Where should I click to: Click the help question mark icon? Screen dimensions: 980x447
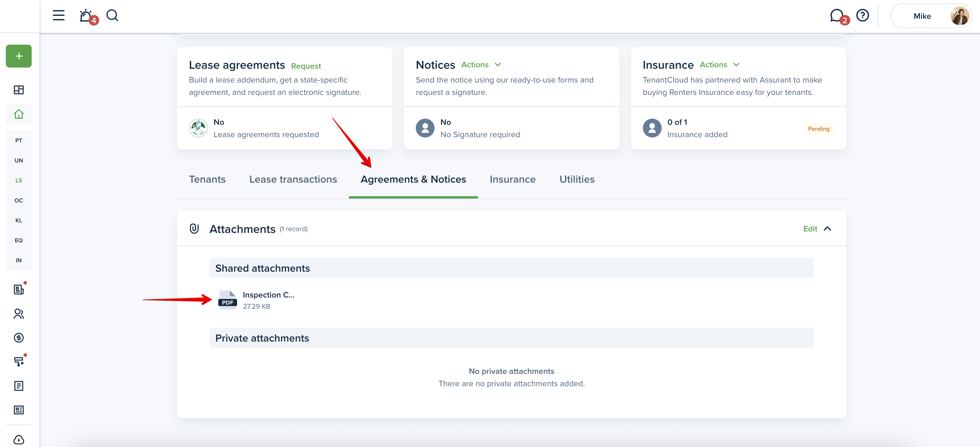tap(862, 16)
